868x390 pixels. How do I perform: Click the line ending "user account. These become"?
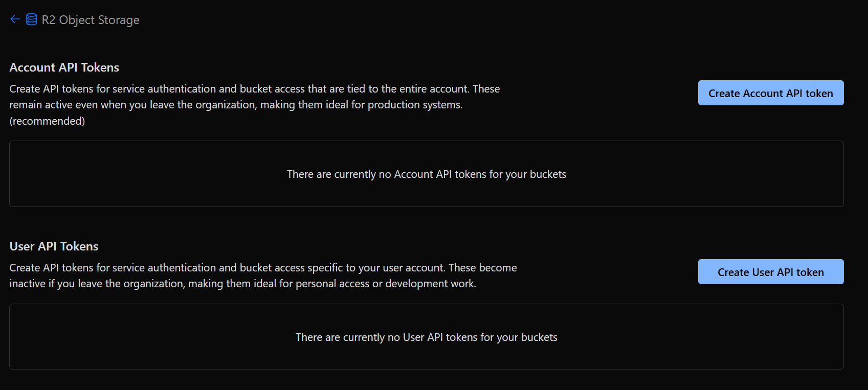263,268
